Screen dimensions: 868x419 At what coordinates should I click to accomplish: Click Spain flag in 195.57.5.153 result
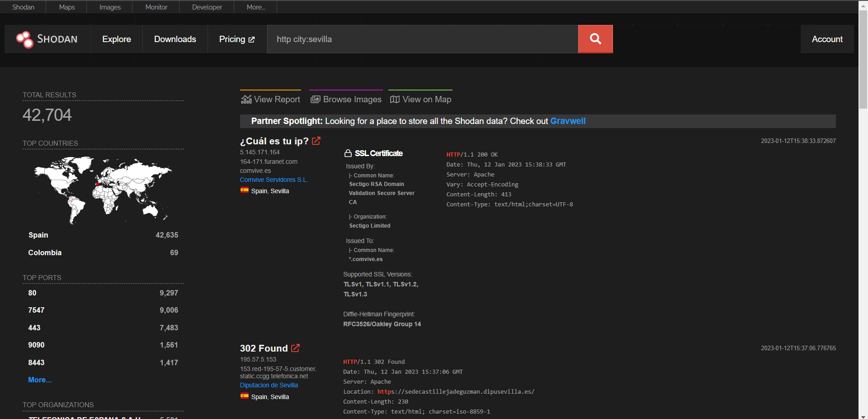245,396
